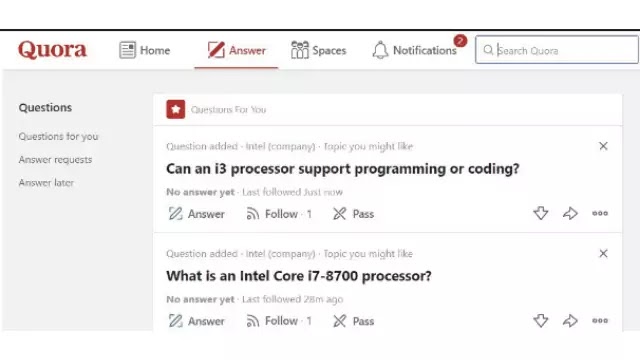
Task: Click the Search Quora input field
Action: click(x=557, y=50)
